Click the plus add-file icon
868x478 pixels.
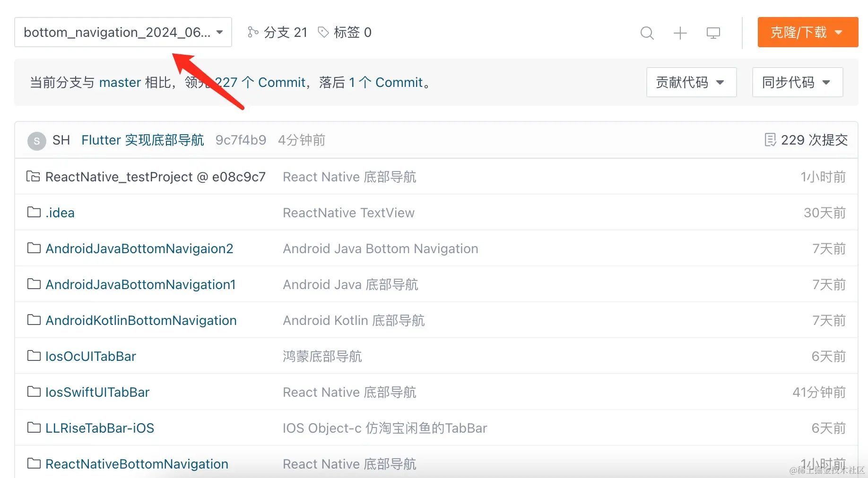680,33
